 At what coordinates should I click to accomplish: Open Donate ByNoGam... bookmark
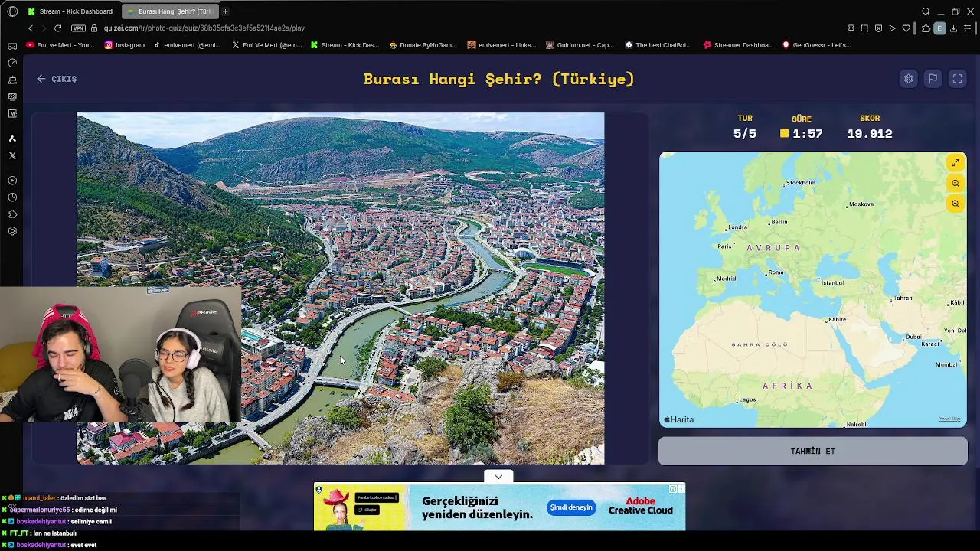tap(423, 45)
